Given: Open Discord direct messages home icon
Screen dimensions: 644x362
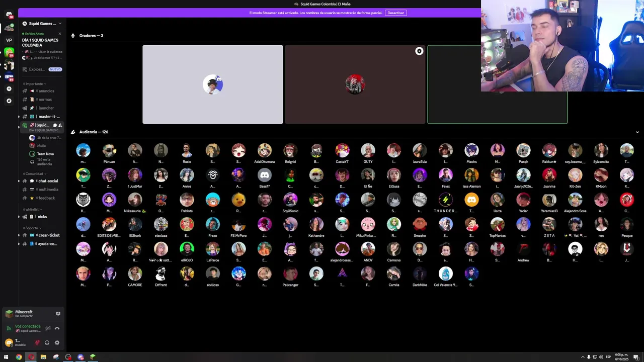Looking at the screenshot, I should (9, 15).
